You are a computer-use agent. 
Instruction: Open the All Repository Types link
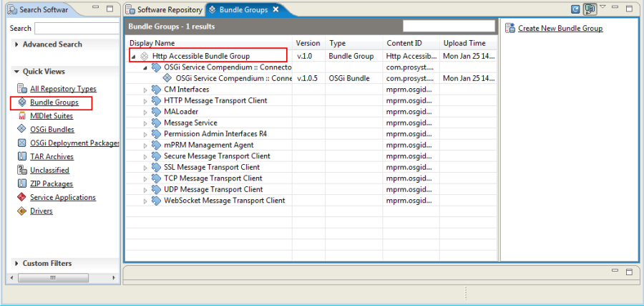[x=63, y=89]
